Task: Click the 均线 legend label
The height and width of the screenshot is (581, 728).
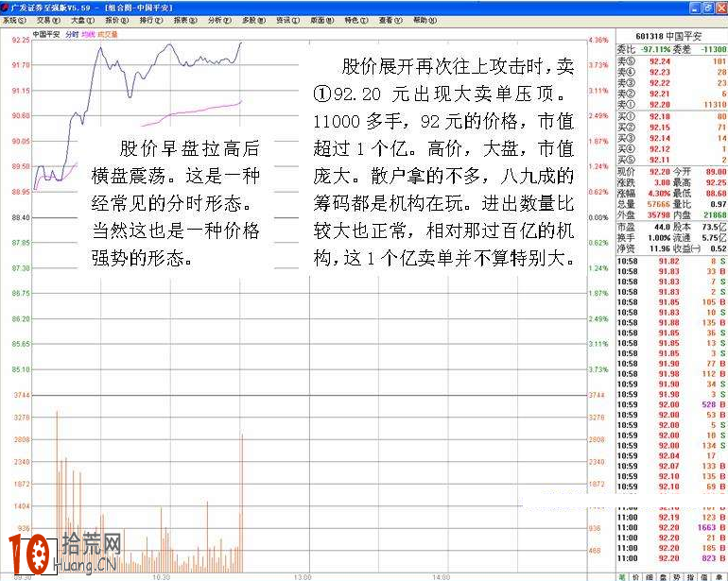Action: pyautogui.click(x=88, y=34)
